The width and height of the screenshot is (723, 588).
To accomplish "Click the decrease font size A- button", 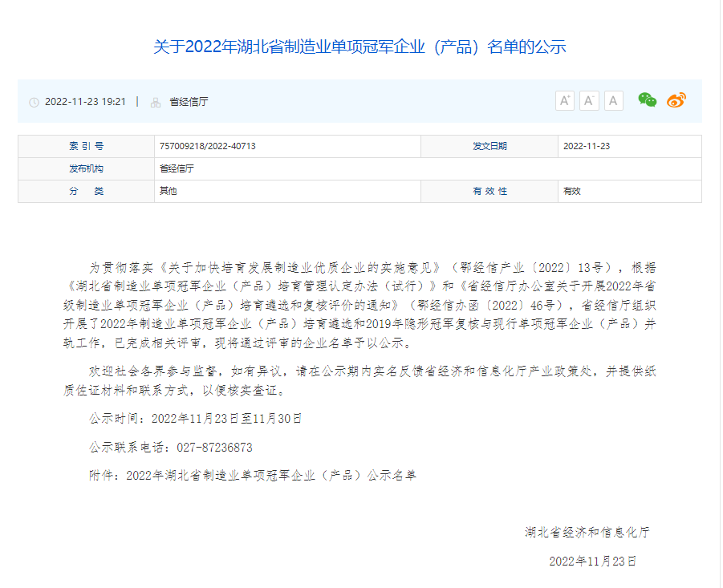I will 590,100.
